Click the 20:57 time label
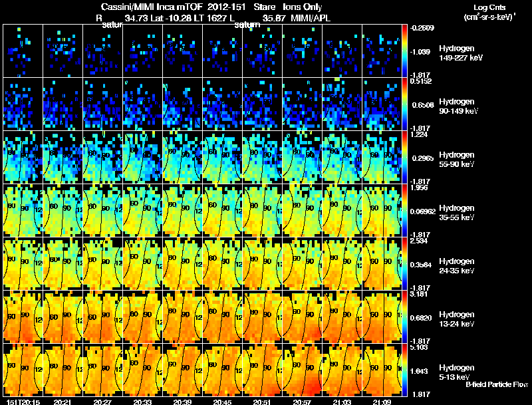Screen dimensions: 532x405 [x=302, y=402]
